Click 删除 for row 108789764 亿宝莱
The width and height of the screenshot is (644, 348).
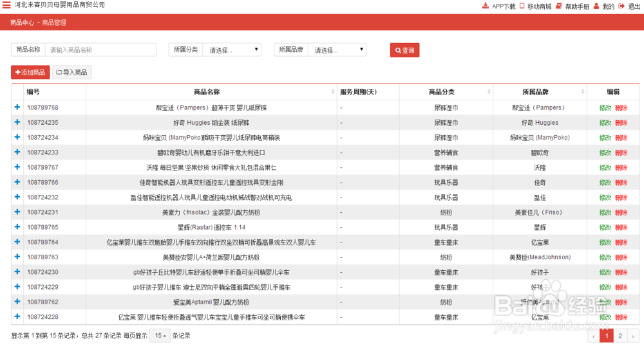(621, 243)
